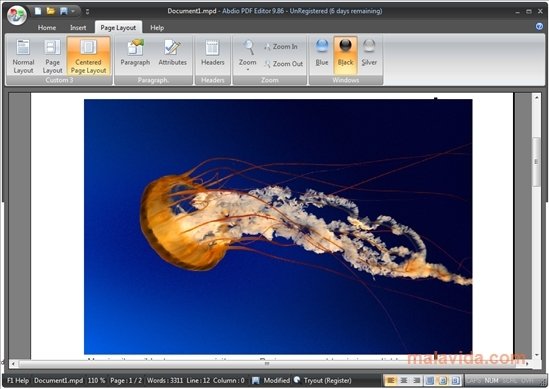
Task: Click the horizontal scrollbar left arrow
Action: pyautogui.click(x=13, y=364)
